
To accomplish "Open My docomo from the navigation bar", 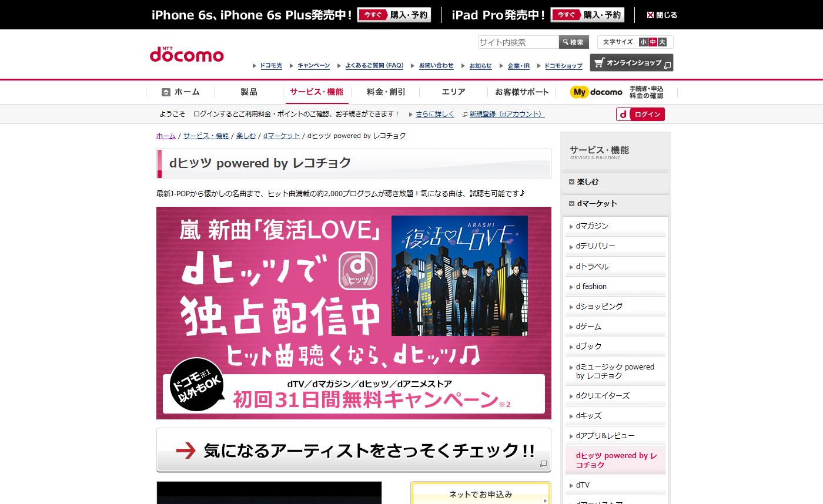I will [x=617, y=92].
